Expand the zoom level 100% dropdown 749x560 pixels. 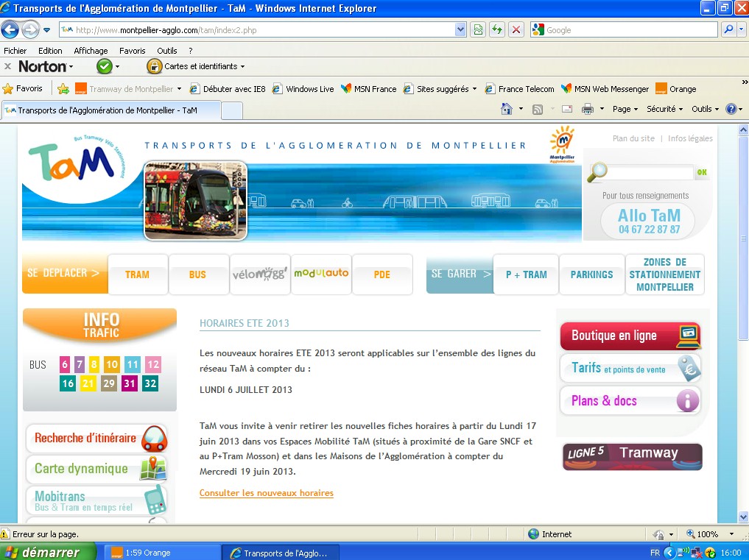pyautogui.click(x=731, y=534)
